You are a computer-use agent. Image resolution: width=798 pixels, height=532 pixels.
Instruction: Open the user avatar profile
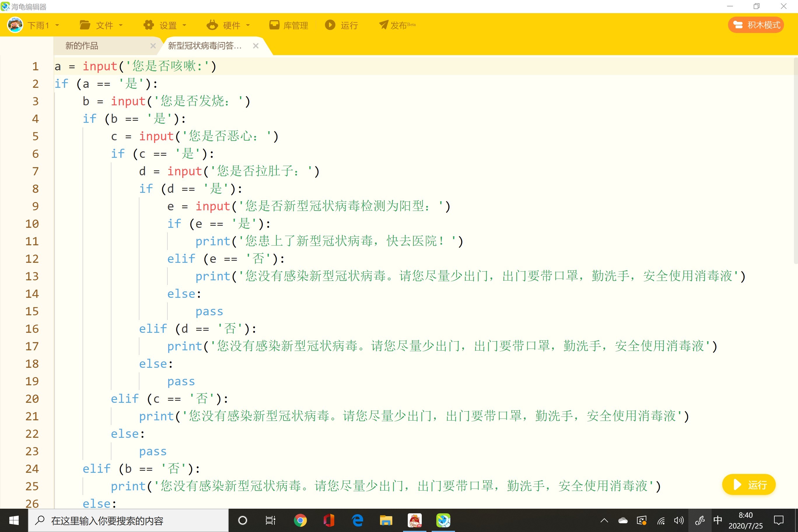tap(15, 25)
